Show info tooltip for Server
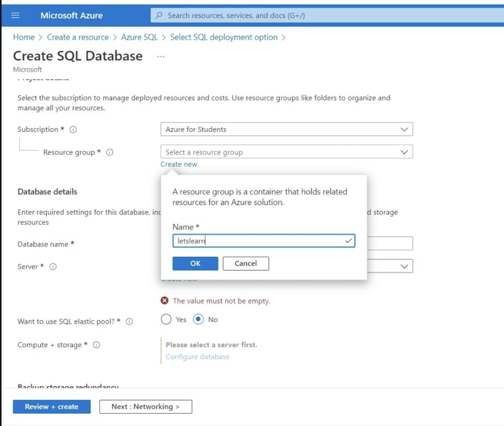504x426 pixels. pos(53,266)
